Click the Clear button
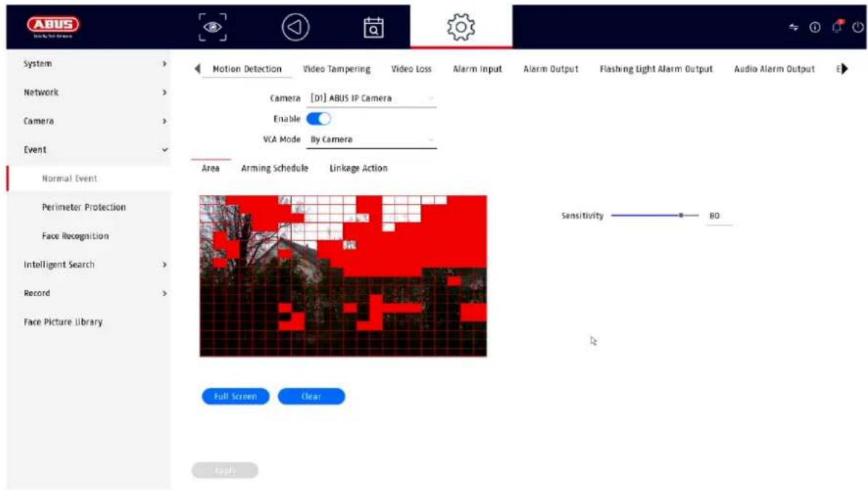 [311, 396]
